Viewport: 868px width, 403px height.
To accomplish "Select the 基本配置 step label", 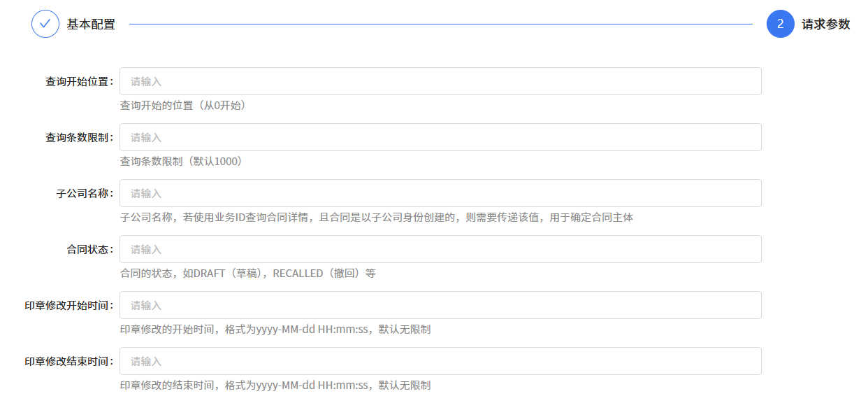I will point(89,24).
